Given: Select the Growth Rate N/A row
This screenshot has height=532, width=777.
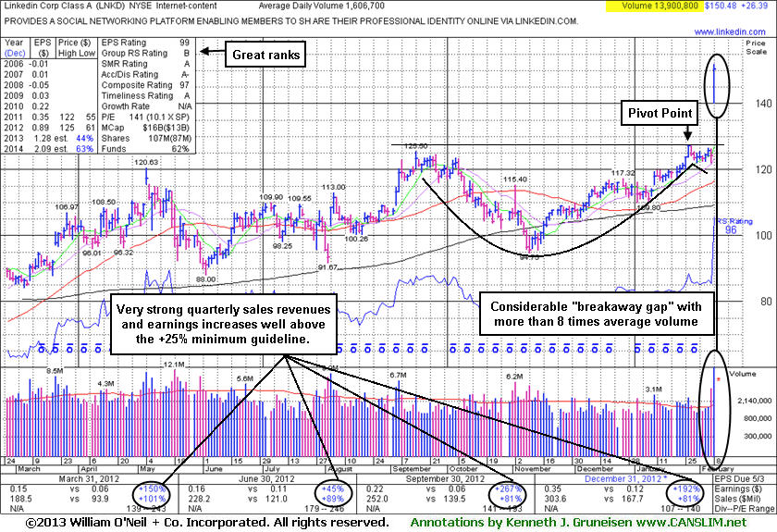Looking at the screenshot, I should (x=145, y=106).
